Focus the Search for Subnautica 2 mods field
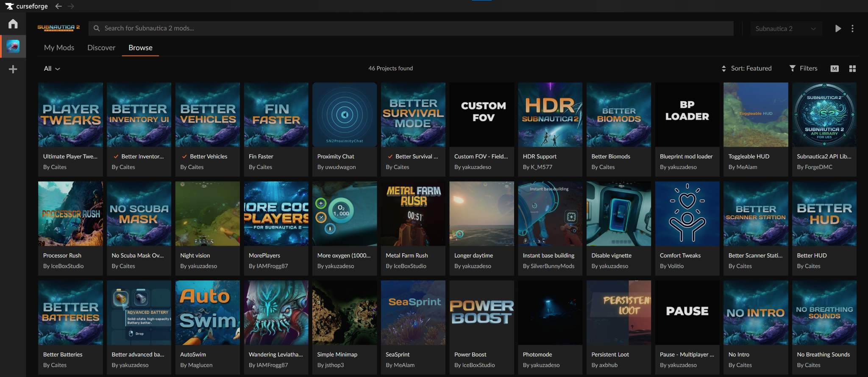 411,28
